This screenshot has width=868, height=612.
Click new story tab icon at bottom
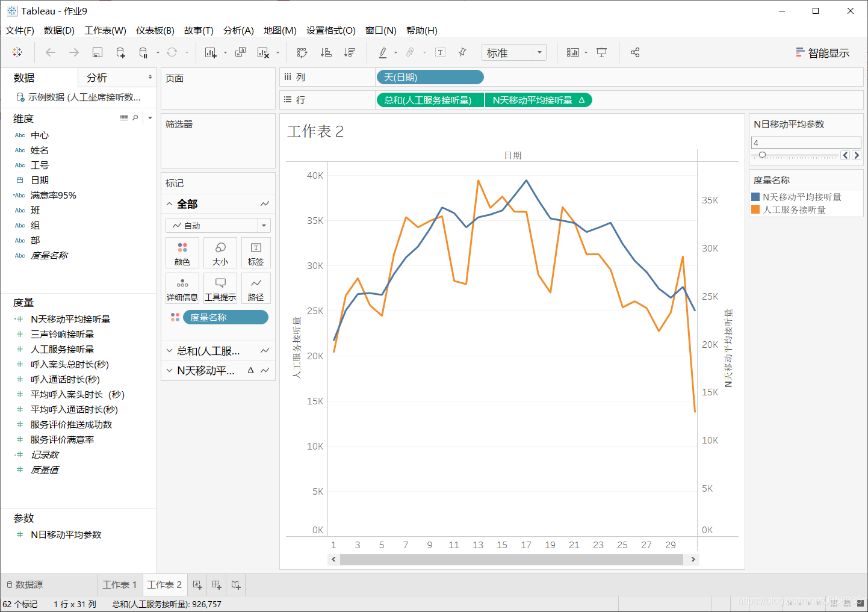click(236, 585)
